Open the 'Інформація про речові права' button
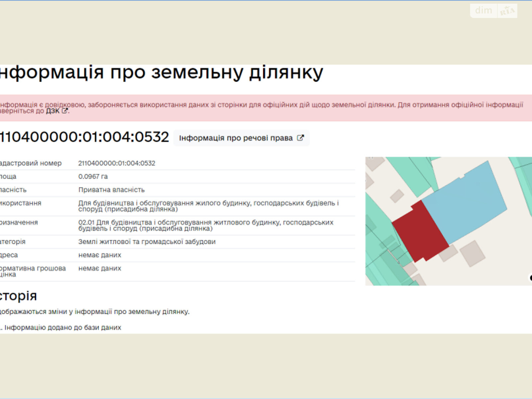This screenshot has width=532, height=399. 241,138
